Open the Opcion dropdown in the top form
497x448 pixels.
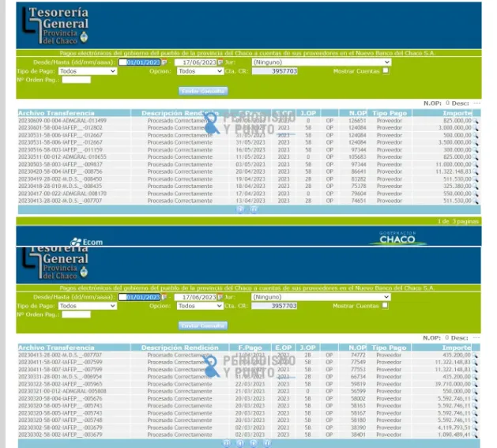(x=200, y=70)
